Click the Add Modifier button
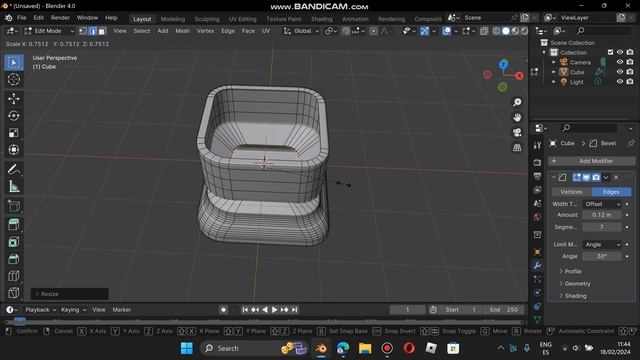 click(x=591, y=161)
